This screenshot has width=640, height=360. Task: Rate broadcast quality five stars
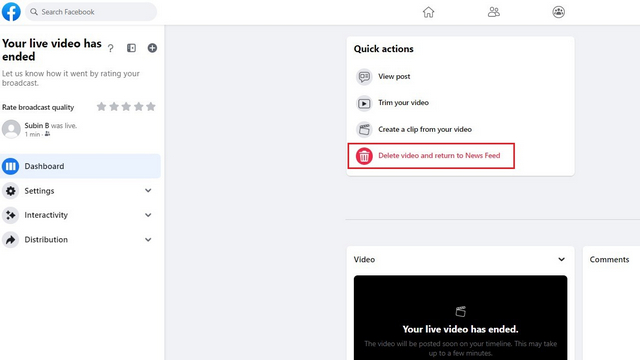151,107
